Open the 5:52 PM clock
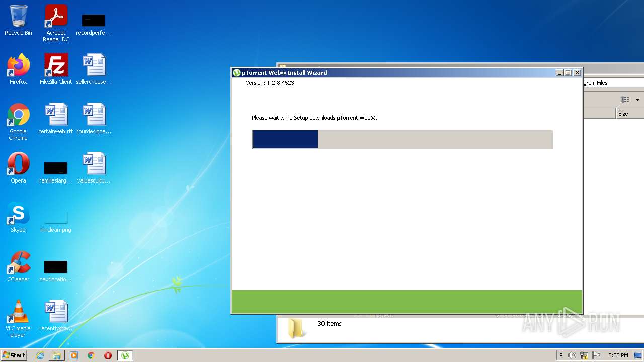 tap(618, 355)
